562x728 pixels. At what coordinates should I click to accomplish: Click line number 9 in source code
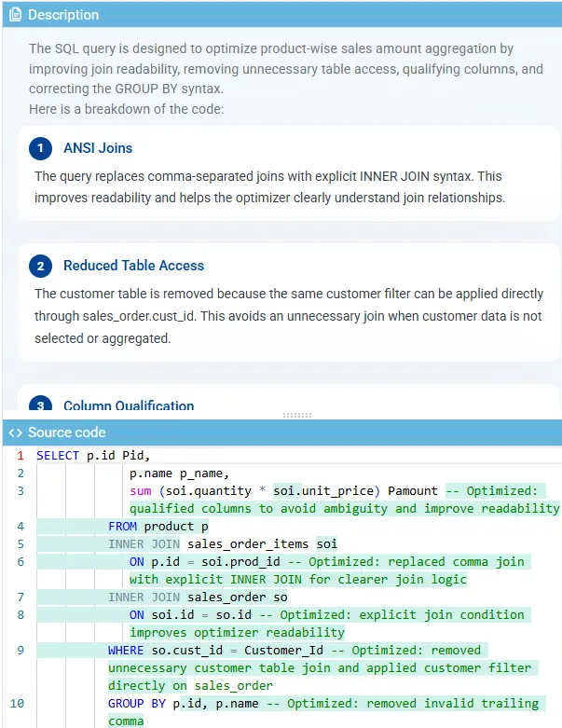[21, 650]
